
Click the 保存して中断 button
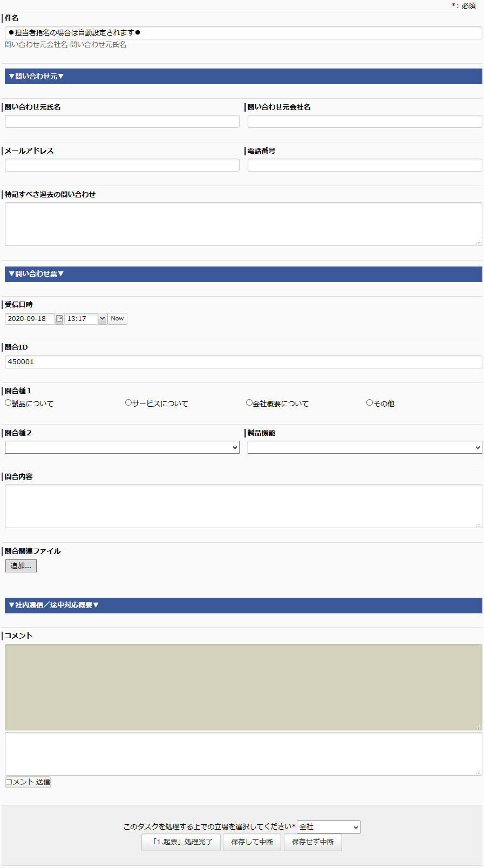coord(252,842)
